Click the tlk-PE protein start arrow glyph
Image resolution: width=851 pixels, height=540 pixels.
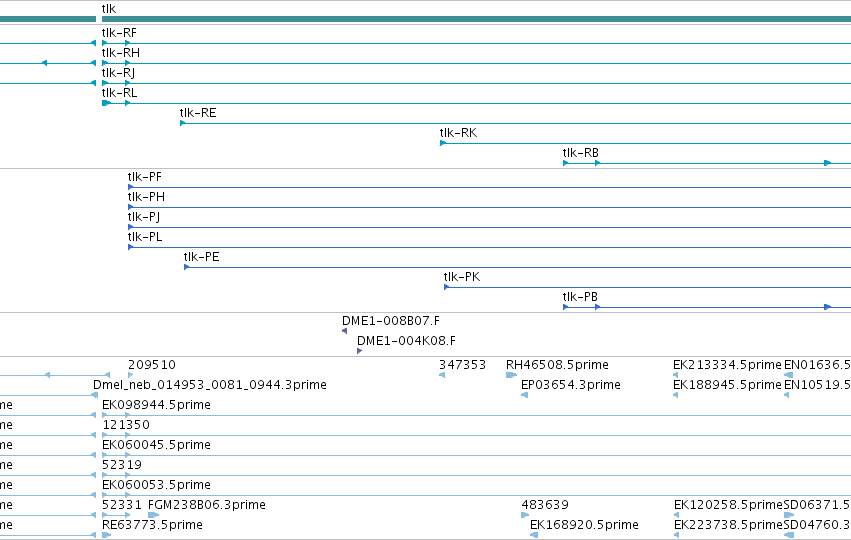point(186,268)
